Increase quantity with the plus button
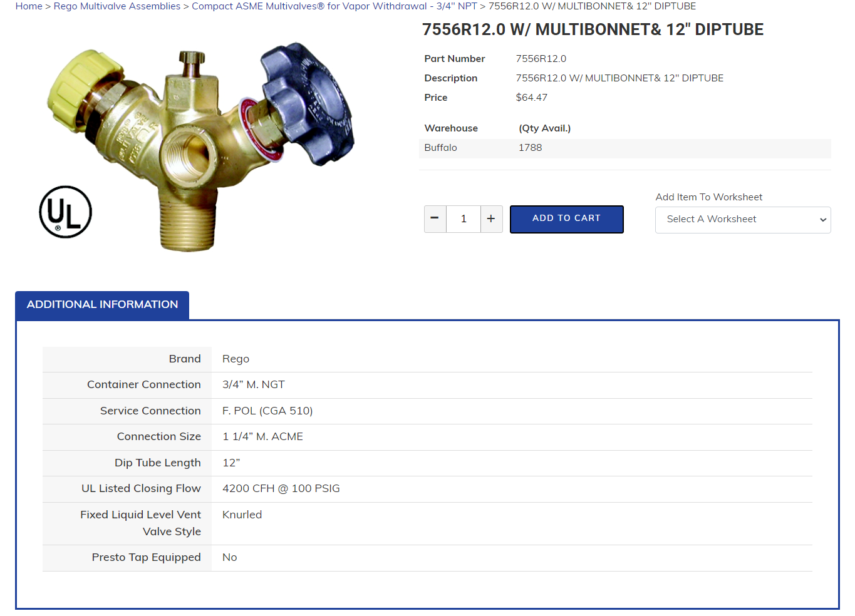The image size is (855, 616). 491,219
